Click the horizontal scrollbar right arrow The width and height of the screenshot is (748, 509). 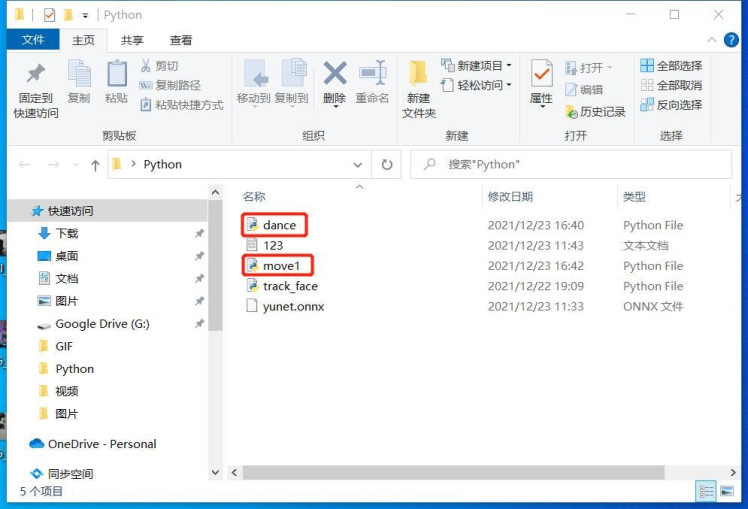(x=733, y=472)
